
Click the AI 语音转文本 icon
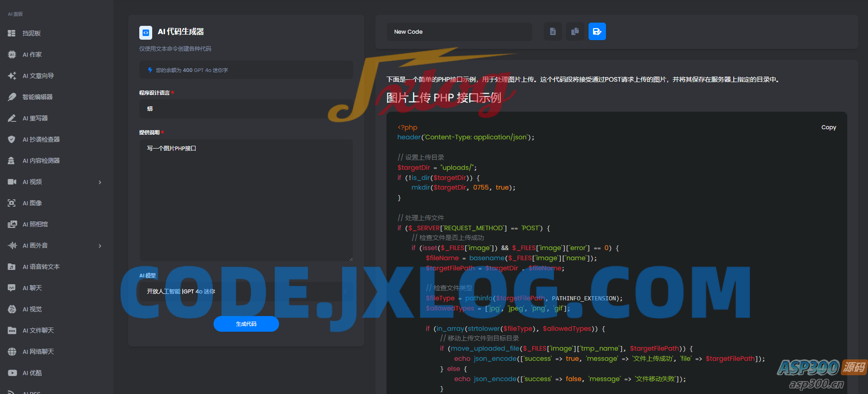(12, 267)
